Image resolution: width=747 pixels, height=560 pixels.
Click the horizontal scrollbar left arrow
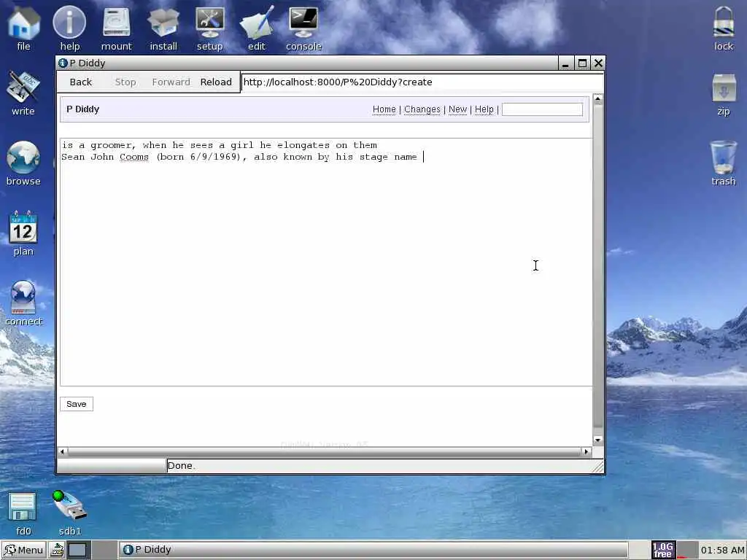63,451
